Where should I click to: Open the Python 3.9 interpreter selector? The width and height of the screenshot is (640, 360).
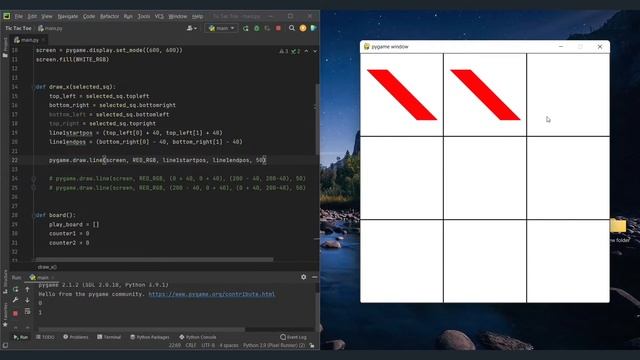click(x=274, y=345)
